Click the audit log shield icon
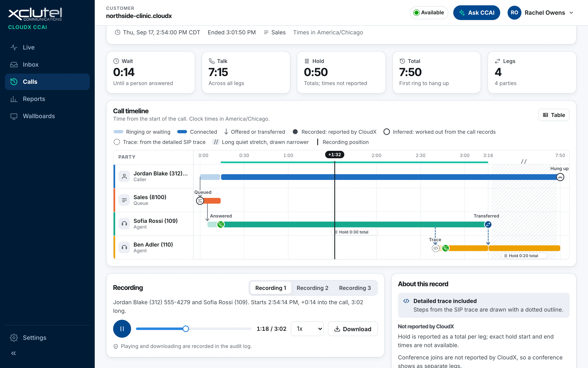 coord(116,346)
